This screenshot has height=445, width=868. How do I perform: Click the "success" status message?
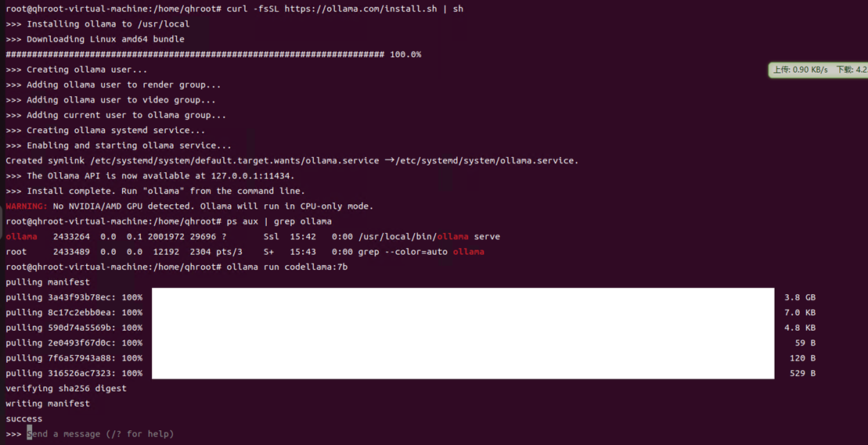tap(24, 419)
